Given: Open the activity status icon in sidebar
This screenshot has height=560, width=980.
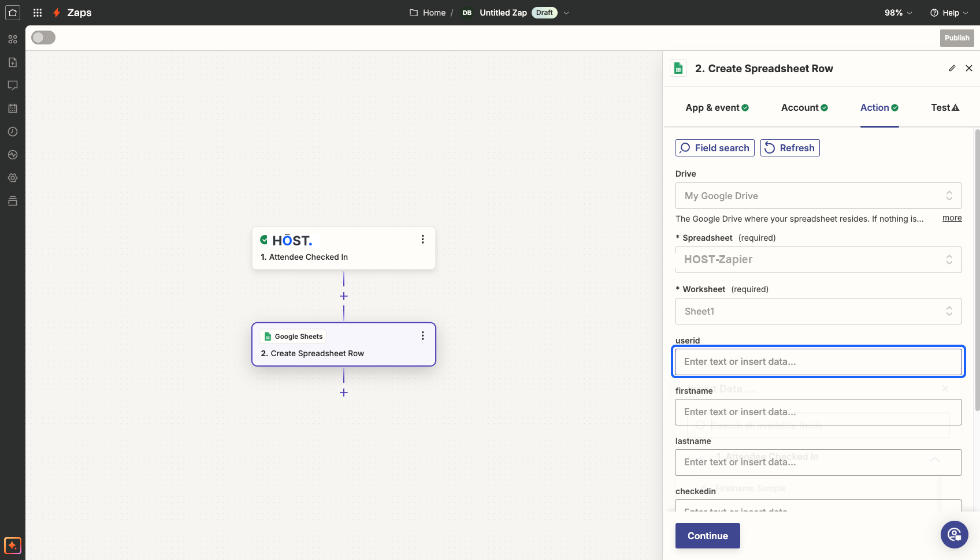Looking at the screenshot, I should click(x=13, y=155).
